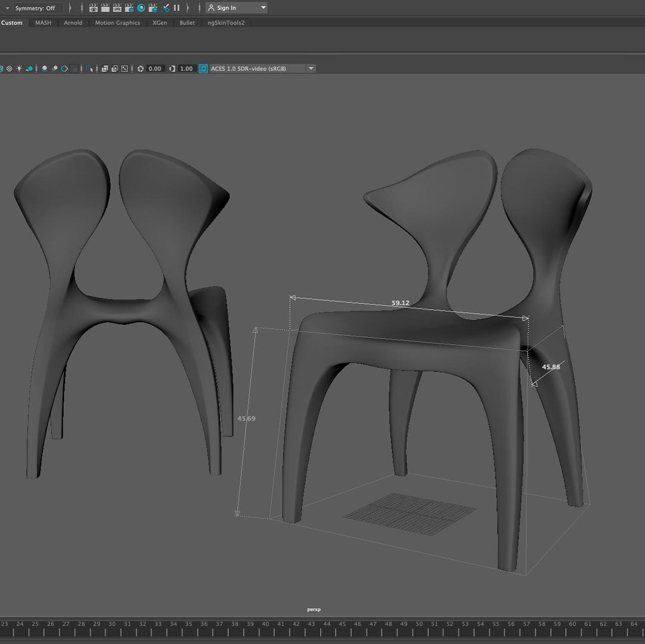Toggle X-Ray active components icon
The image size is (645, 644).
click(x=114, y=69)
